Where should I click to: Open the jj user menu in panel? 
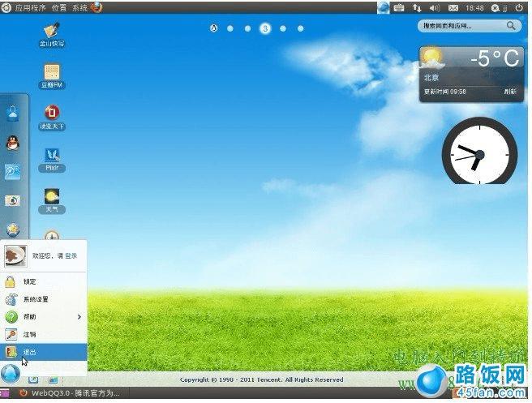click(500, 8)
